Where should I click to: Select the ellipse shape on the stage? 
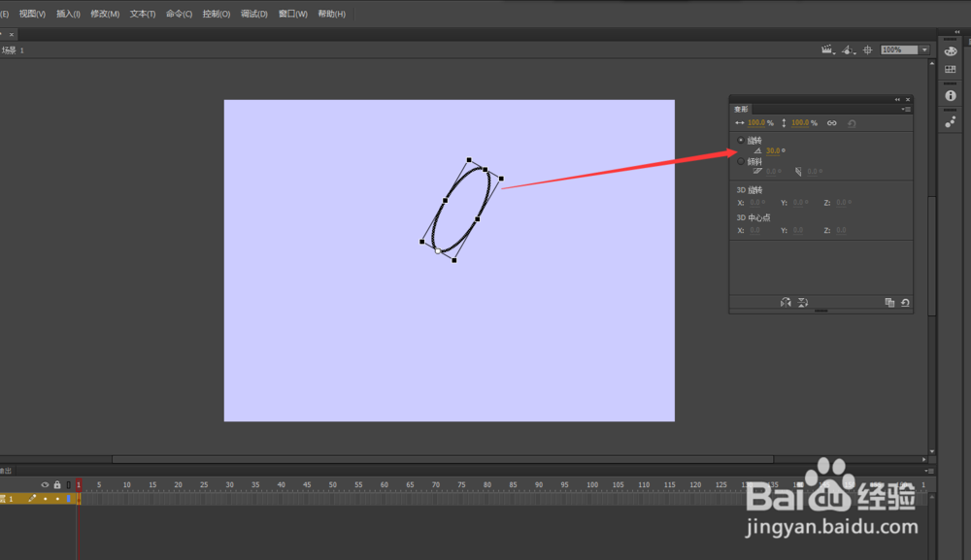tap(461, 210)
